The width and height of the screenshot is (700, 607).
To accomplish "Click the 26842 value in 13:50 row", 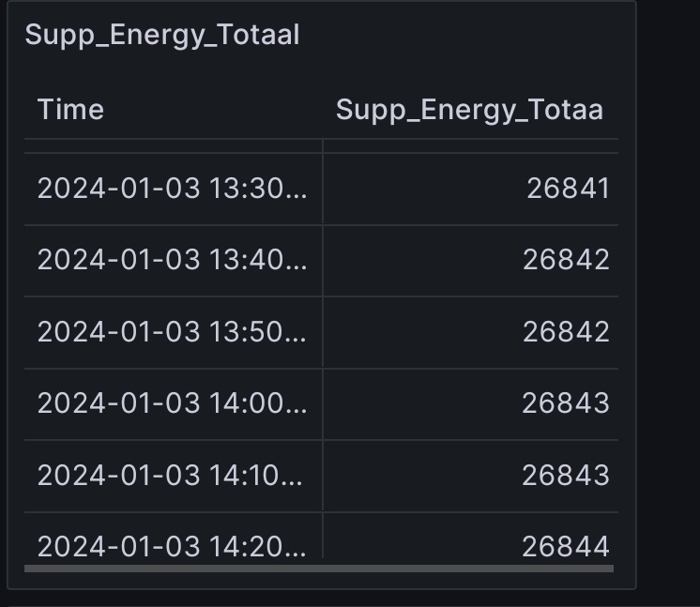I will [471, 332].
